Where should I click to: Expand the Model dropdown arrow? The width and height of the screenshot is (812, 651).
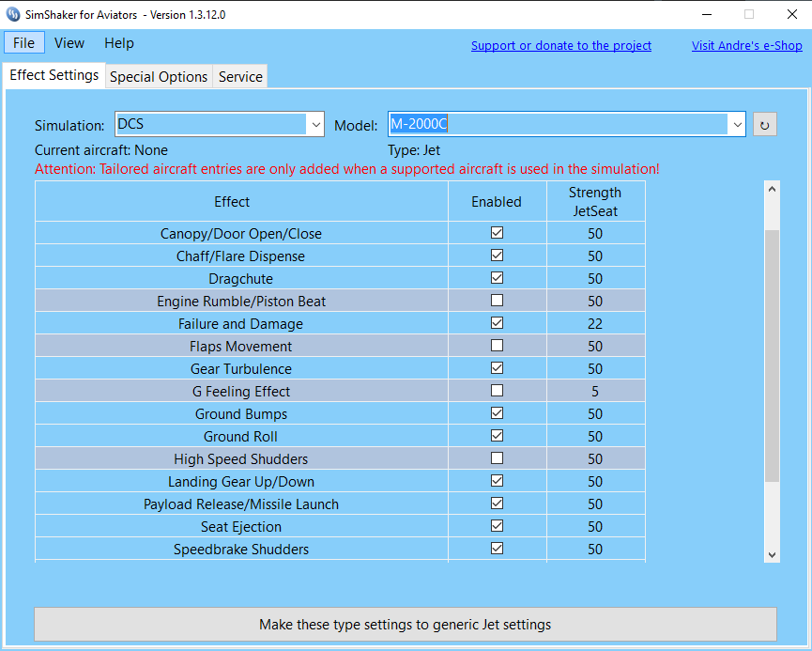click(x=737, y=124)
